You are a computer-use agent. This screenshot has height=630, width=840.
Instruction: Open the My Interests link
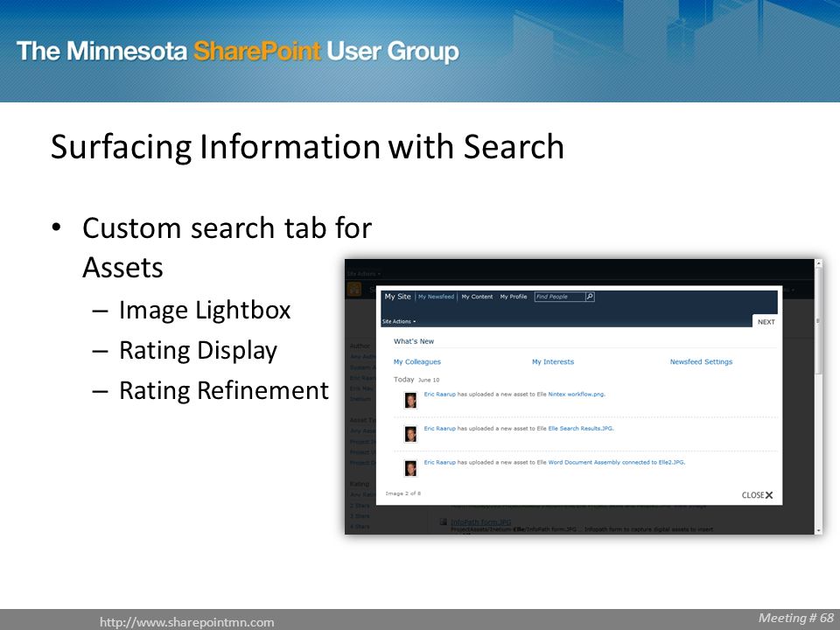pyautogui.click(x=553, y=361)
